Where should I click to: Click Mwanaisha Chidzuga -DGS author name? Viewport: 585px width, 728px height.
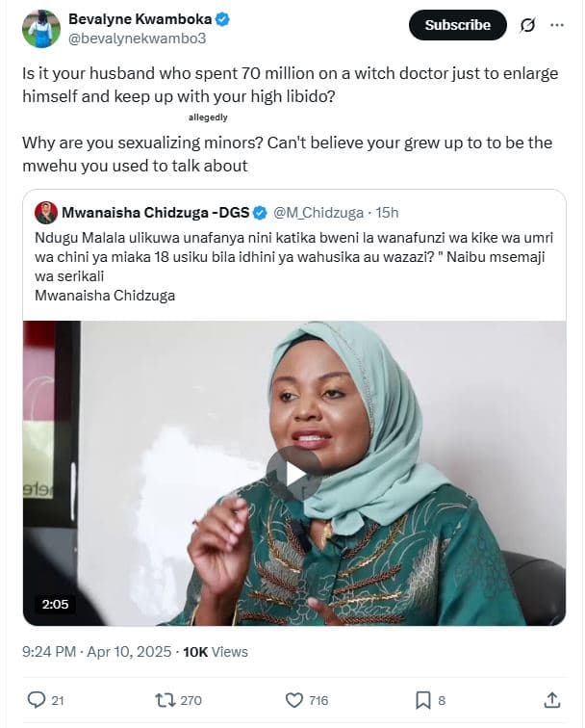click(155, 212)
